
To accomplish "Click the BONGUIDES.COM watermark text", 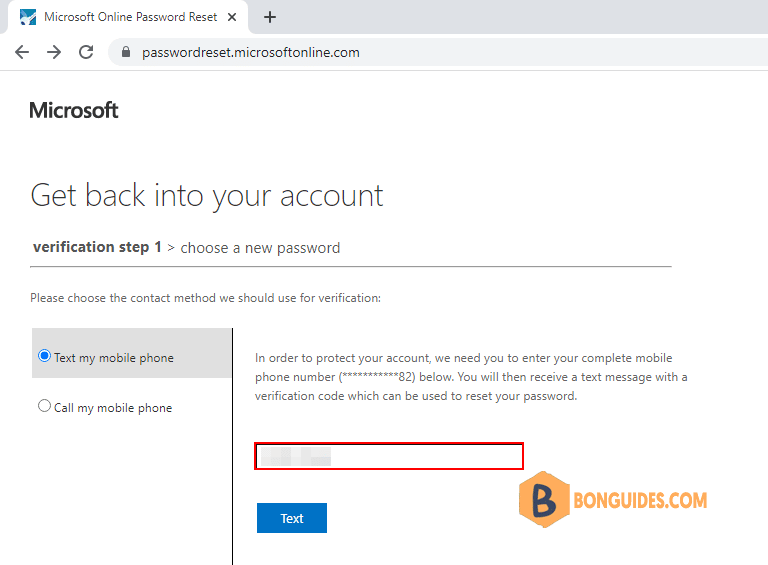I will [640, 500].
